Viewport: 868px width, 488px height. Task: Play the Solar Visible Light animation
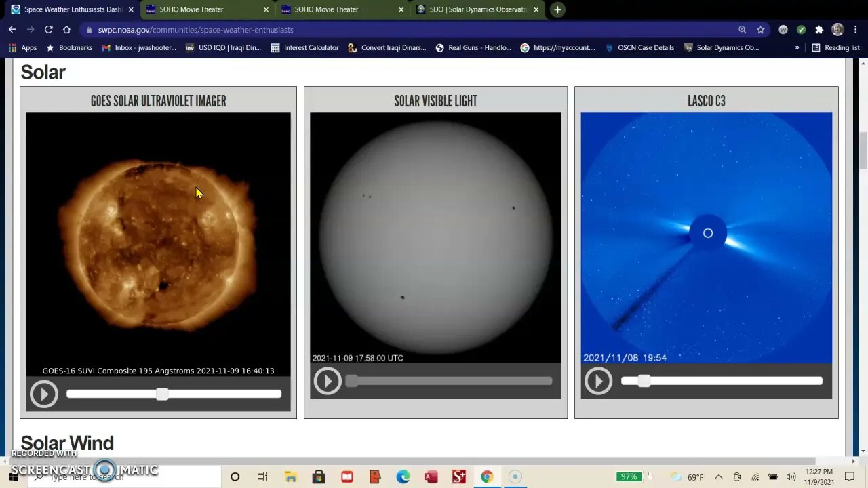click(x=328, y=381)
